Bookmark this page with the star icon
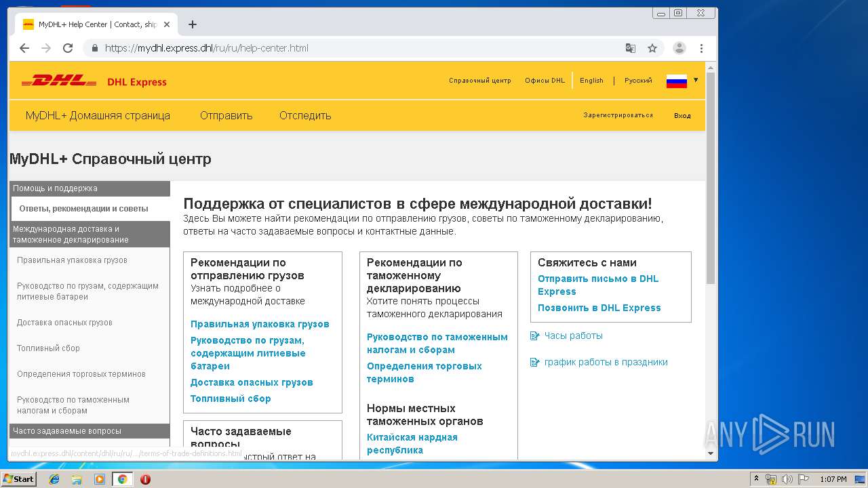Image resolution: width=868 pixels, height=488 pixels. click(x=652, y=48)
